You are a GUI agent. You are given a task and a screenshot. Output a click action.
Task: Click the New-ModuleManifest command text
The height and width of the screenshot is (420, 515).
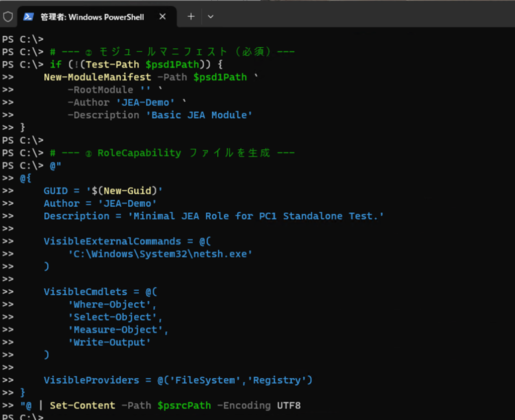click(x=97, y=77)
